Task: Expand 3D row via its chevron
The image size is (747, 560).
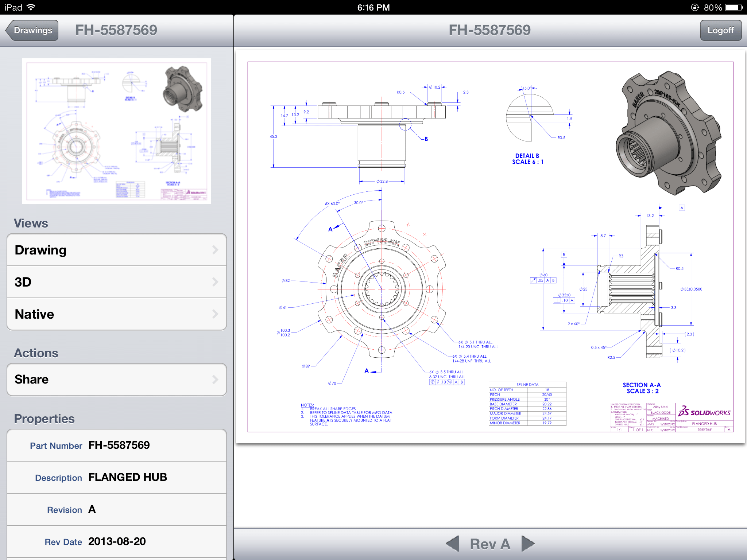Action: tap(215, 282)
